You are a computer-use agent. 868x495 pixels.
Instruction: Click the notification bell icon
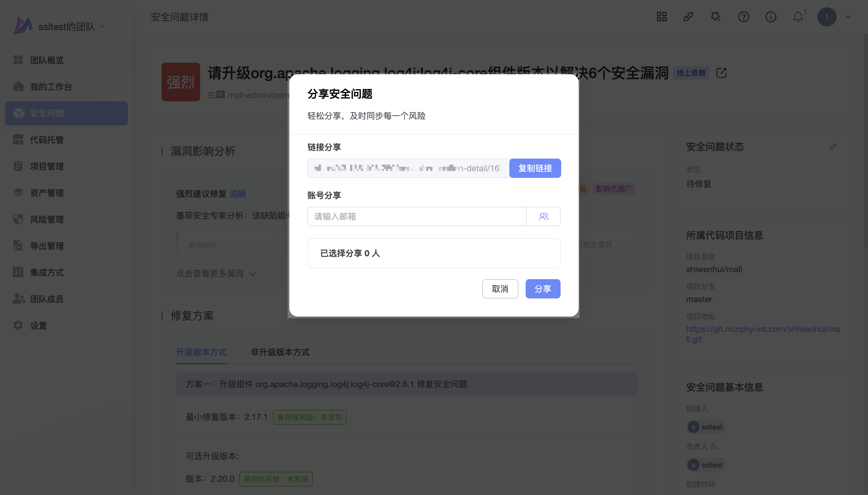point(798,17)
